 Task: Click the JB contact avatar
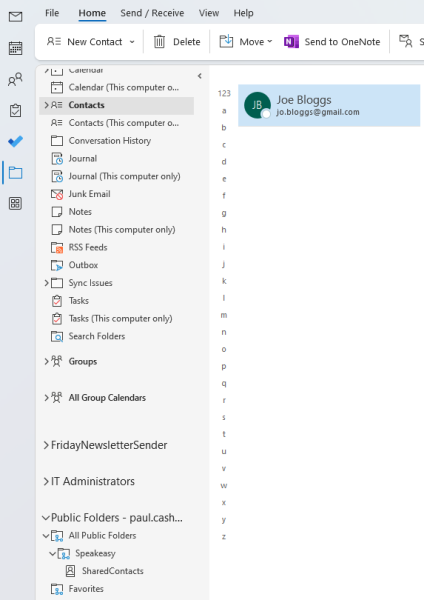(257, 105)
